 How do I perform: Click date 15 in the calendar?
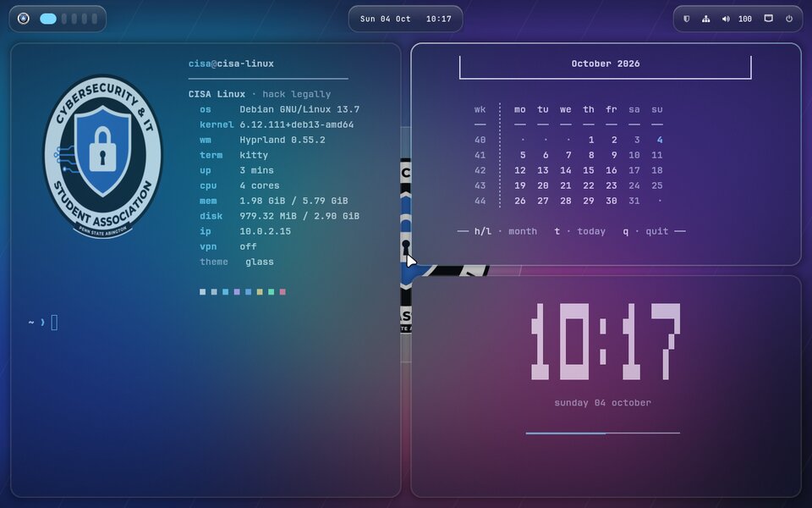[589, 170]
